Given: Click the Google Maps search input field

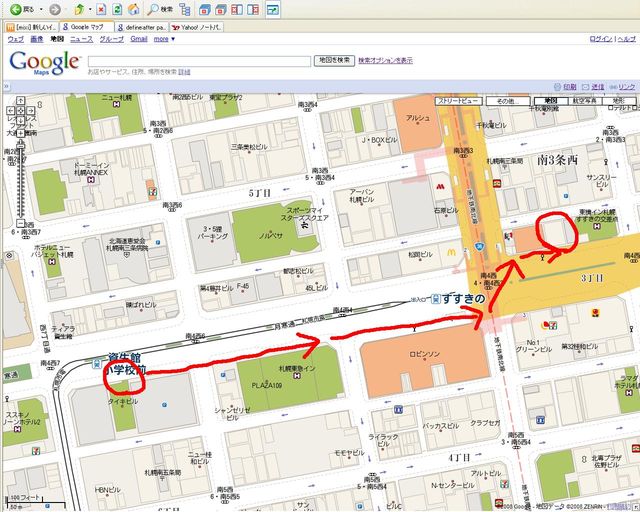Looking at the screenshot, I should click(x=198, y=61).
